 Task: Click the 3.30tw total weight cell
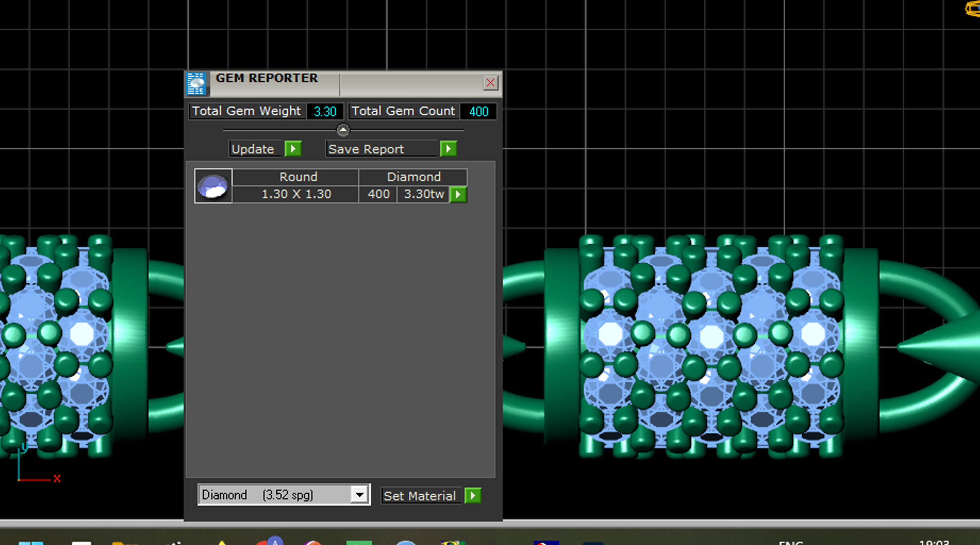423,194
